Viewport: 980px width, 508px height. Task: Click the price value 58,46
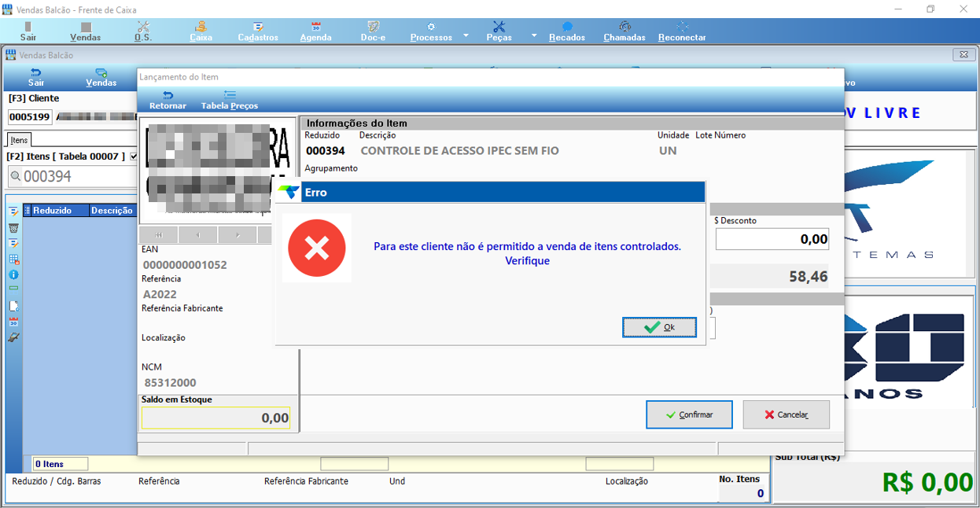coord(809,277)
